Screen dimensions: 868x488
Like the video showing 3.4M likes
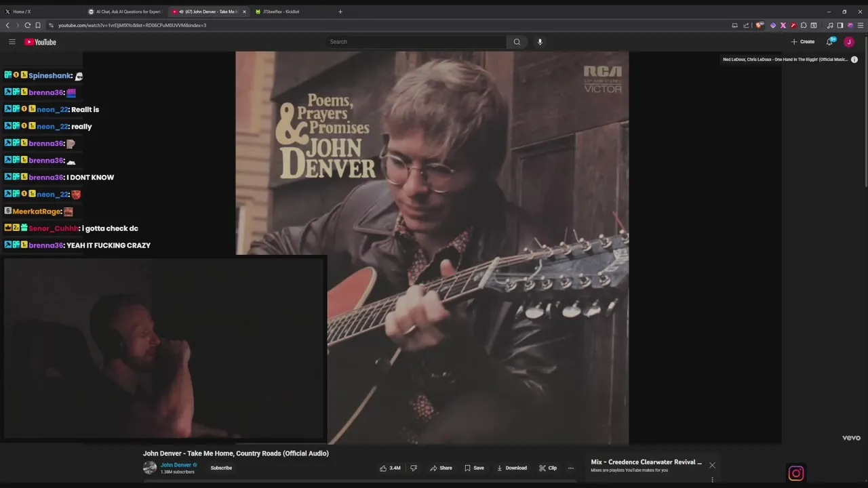pyautogui.click(x=390, y=468)
